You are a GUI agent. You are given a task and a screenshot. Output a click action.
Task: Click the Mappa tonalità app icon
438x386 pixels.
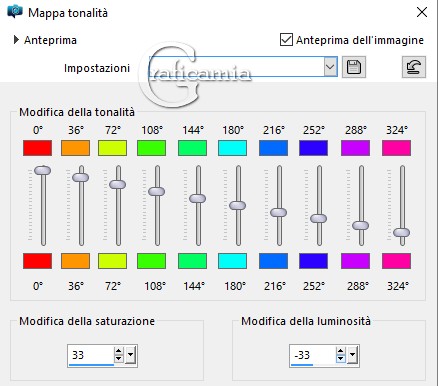point(15,12)
